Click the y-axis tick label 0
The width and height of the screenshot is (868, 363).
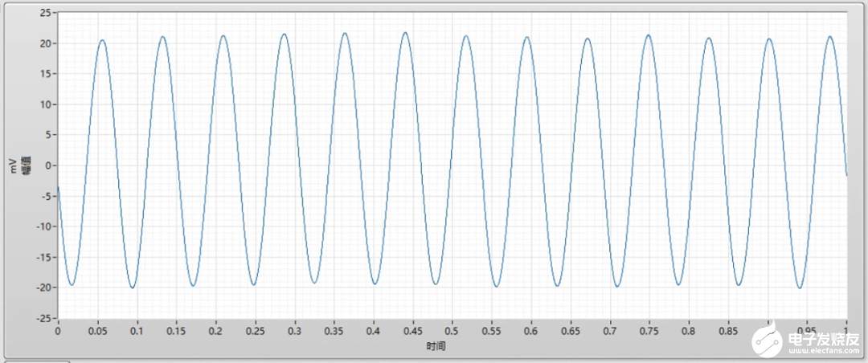[x=48, y=165]
